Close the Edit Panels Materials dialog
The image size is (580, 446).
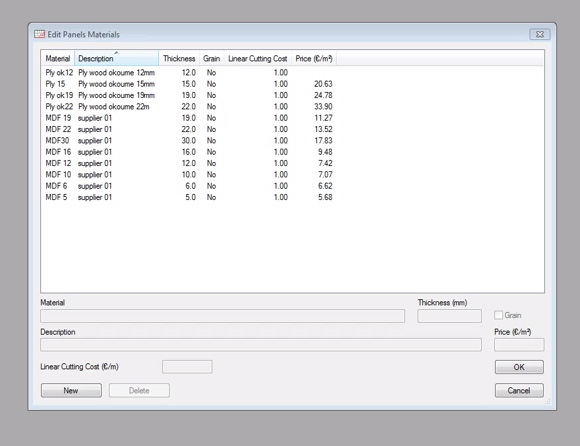coord(540,34)
